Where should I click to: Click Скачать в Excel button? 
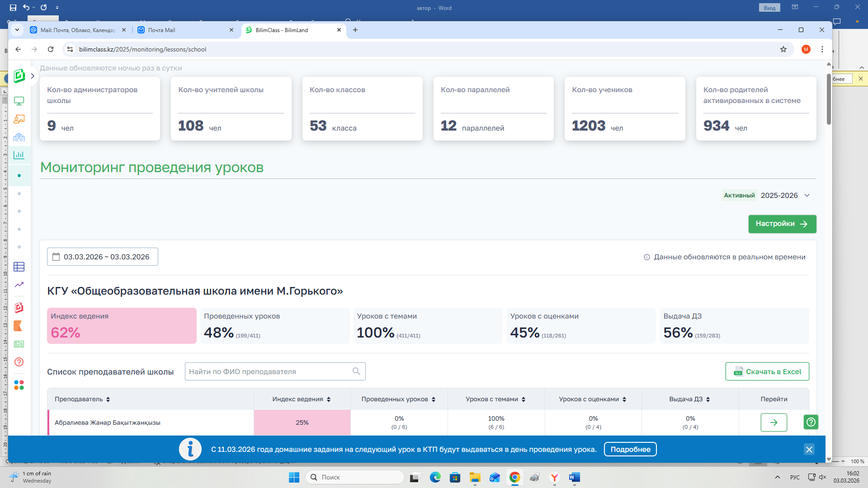767,372
